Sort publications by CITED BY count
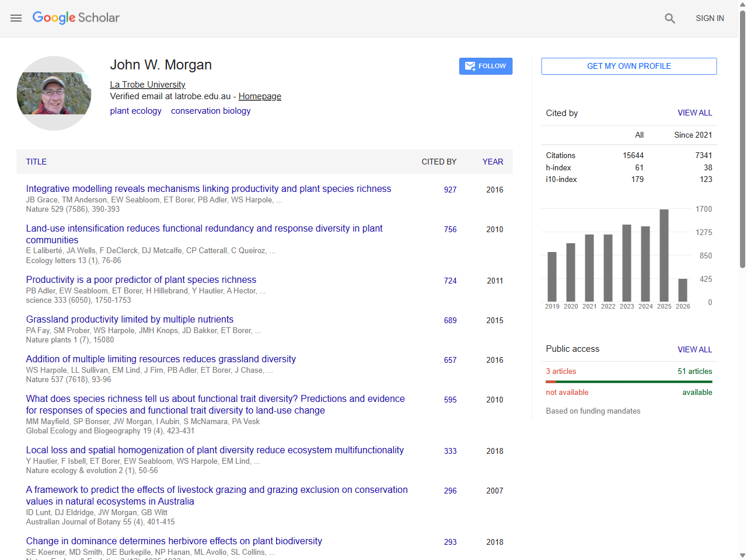The width and height of the screenshot is (747, 560). [439, 162]
